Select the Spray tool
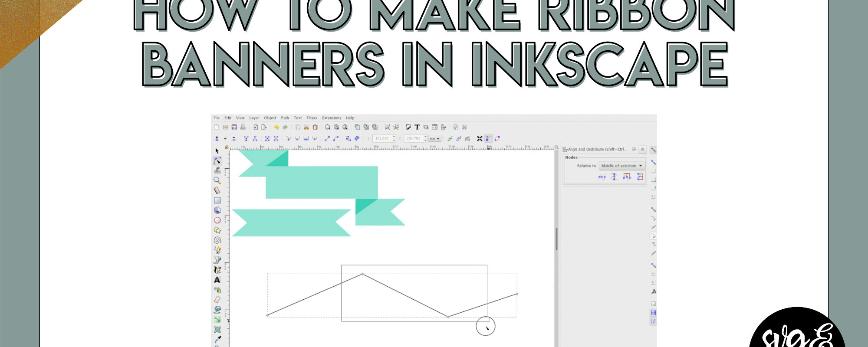868x347 pixels. coord(217,290)
